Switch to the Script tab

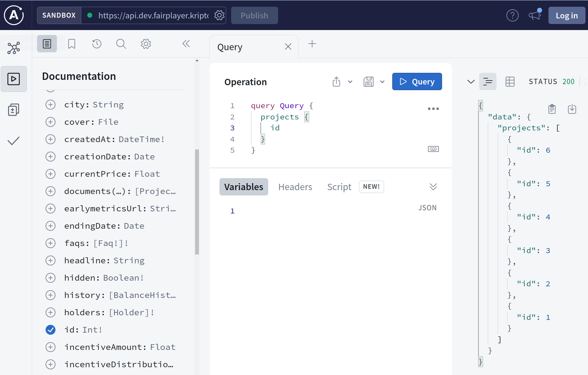tap(339, 187)
